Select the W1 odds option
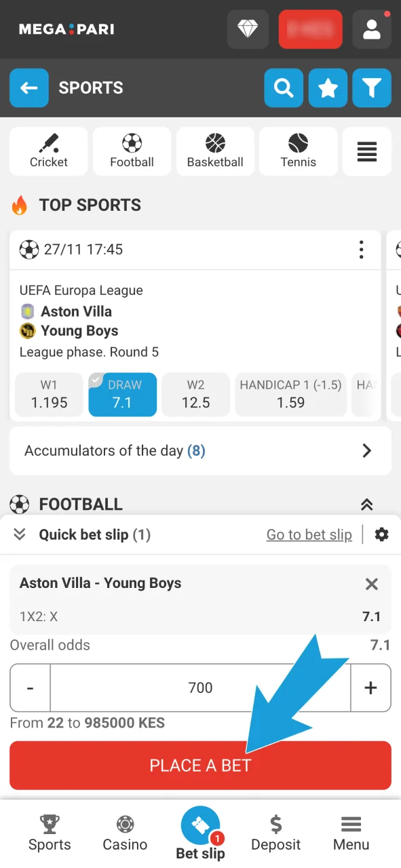 [x=48, y=394]
